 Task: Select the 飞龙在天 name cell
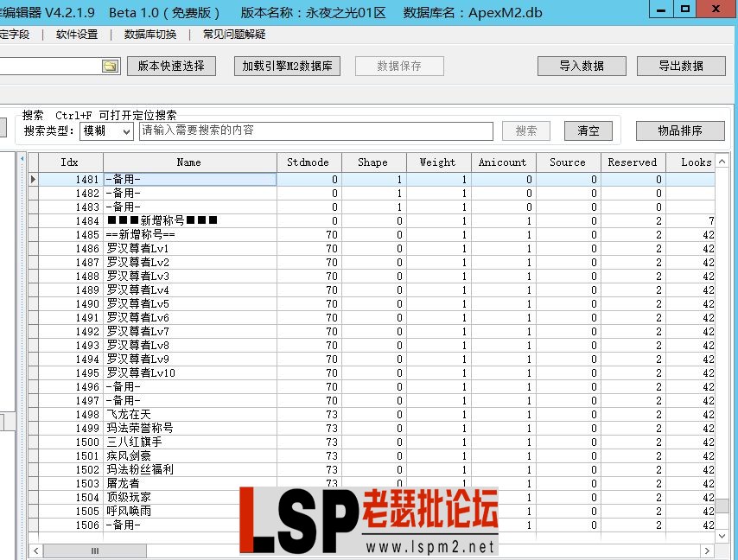tap(189, 415)
